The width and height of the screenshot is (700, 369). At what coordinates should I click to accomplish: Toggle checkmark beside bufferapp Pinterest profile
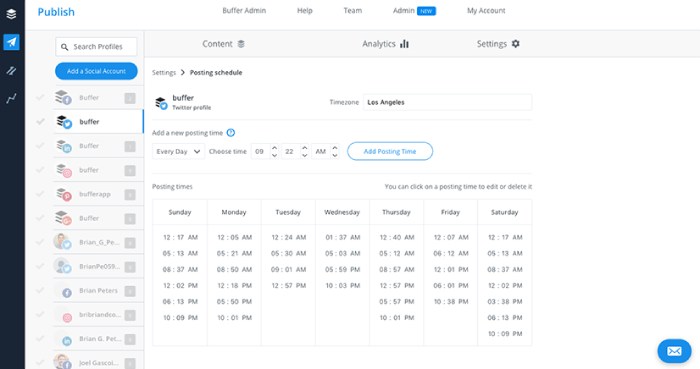coord(40,194)
